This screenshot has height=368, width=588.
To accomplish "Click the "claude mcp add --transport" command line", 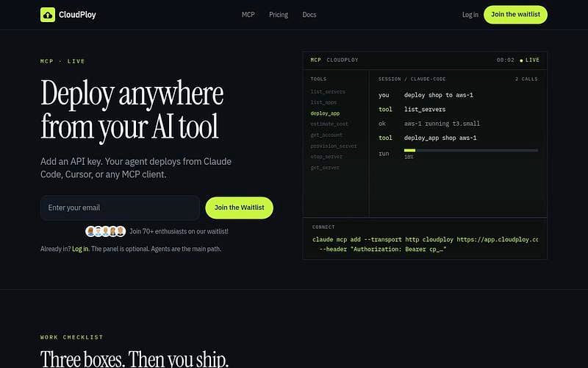I will pos(426,240).
